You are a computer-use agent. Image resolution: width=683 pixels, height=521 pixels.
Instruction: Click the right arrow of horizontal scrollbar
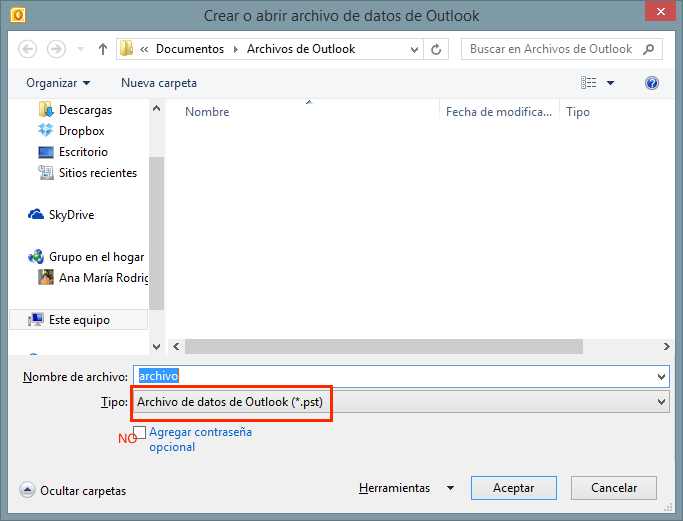point(666,347)
